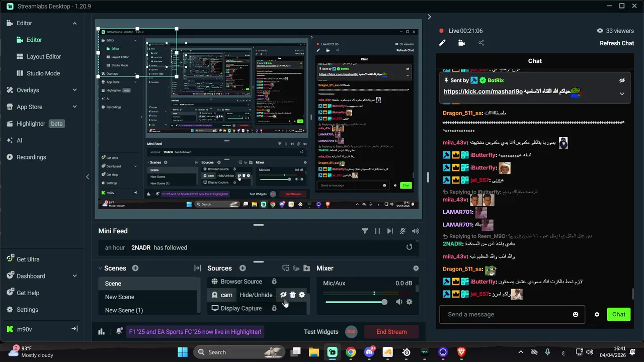Image resolution: width=644 pixels, height=362 pixels.
Task: Expand the Overlays section
Action: pyautogui.click(x=74, y=90)
